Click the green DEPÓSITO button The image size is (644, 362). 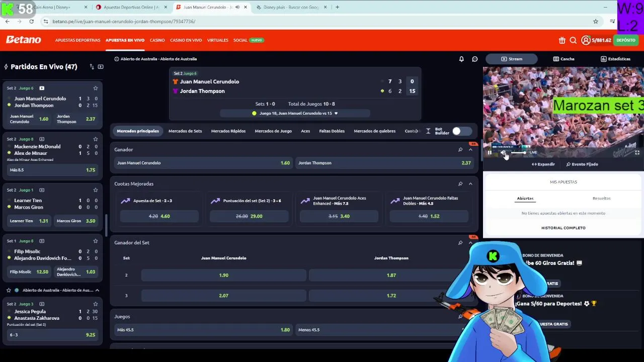626,40
